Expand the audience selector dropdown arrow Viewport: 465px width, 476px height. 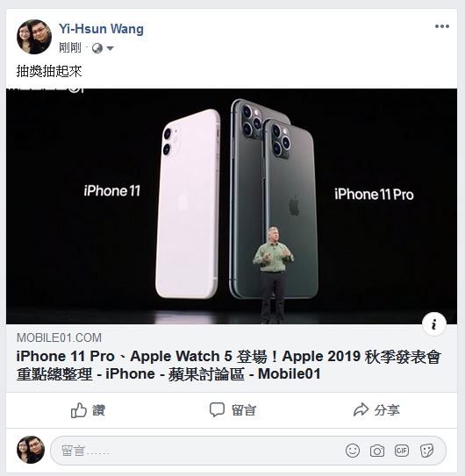[110, 48]
